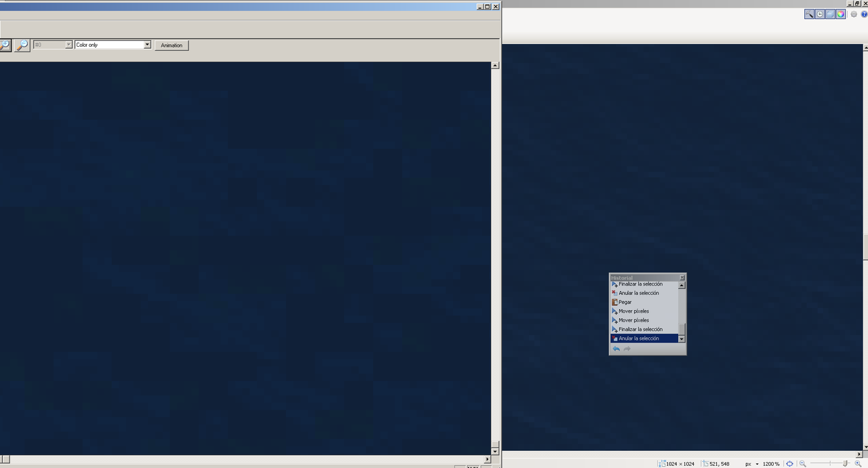Screen dimensions: 868x468
Task: Toggle the Tools window icon
Action: [x=810, y=14]
